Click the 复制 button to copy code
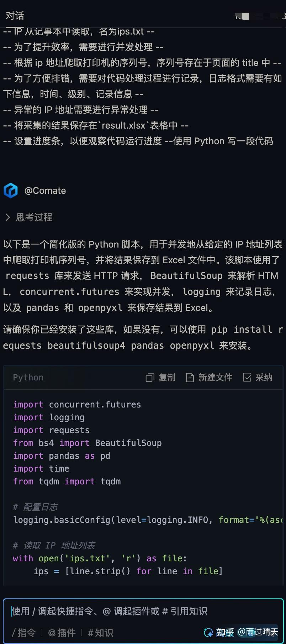 pyautogui.click(x=166, y=378)
